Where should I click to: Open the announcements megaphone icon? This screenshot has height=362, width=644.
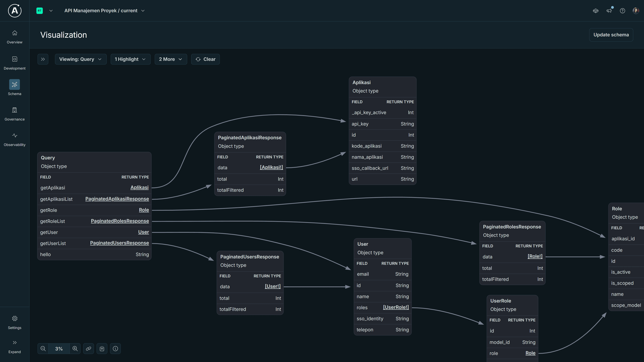point(609,11)
